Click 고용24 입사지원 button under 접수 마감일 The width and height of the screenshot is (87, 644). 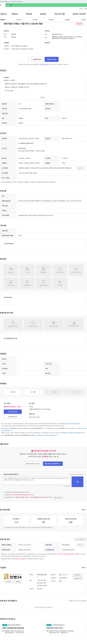tap(13, 412)
